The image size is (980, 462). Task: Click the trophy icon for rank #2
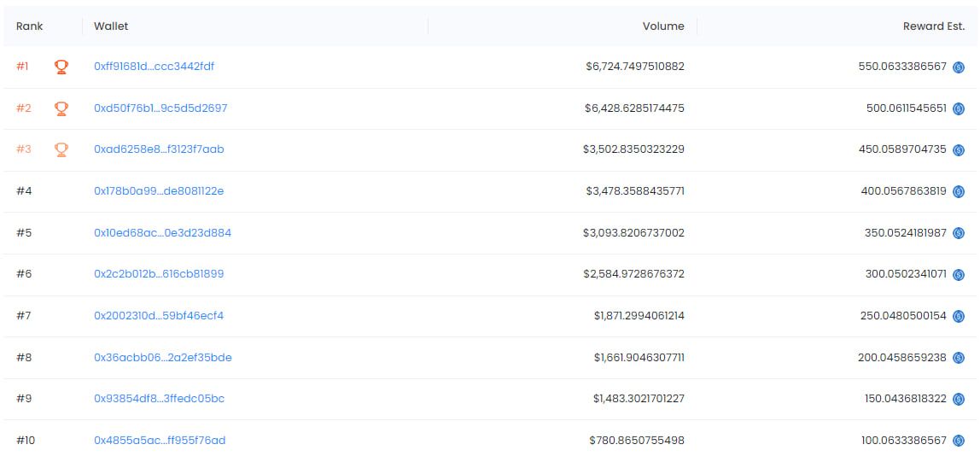(61, 108)
